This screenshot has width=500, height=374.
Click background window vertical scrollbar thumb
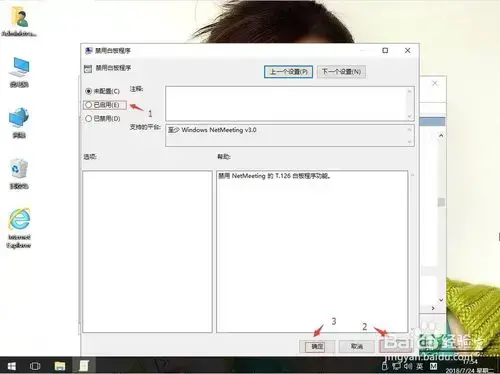(x=441, y=202)
